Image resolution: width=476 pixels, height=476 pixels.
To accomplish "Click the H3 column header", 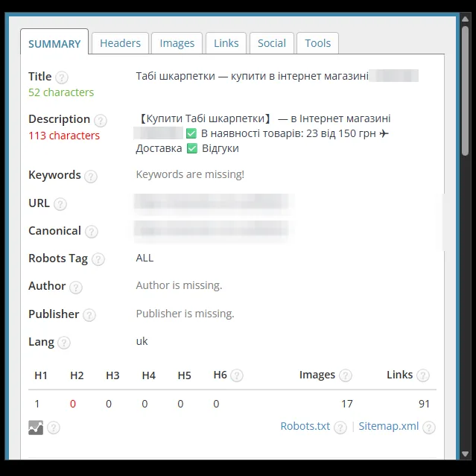I will (112, 375).
